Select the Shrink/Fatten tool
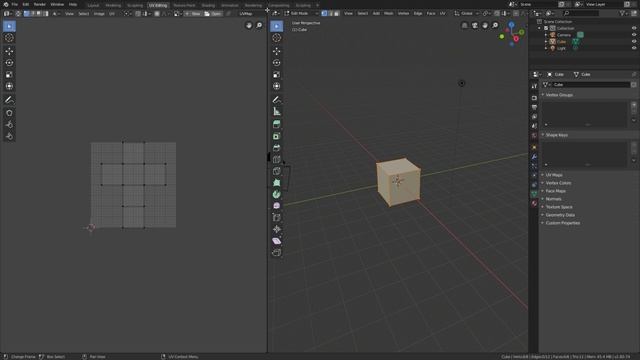The height and width of the screenshot is (360, 640). pos(276,229)
